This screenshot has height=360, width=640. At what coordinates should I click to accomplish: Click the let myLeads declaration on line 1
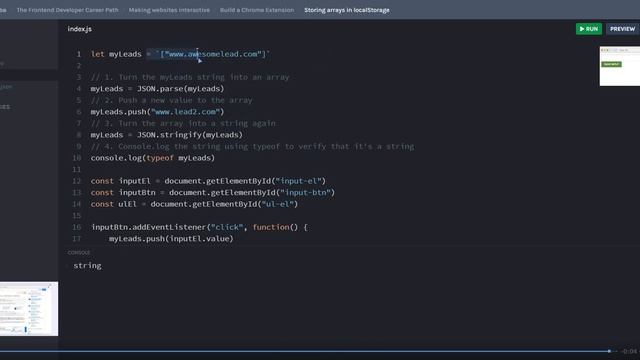pyautogui.click(x=180, y=54)
